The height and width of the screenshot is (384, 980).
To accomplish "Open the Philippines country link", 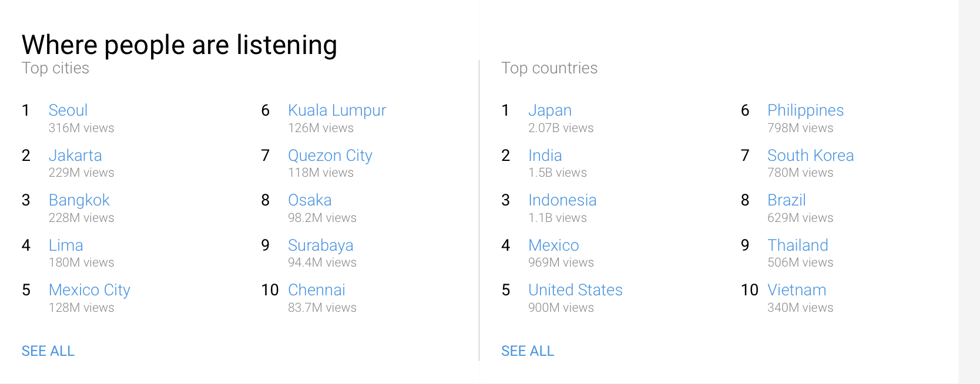I will point(805,110).
